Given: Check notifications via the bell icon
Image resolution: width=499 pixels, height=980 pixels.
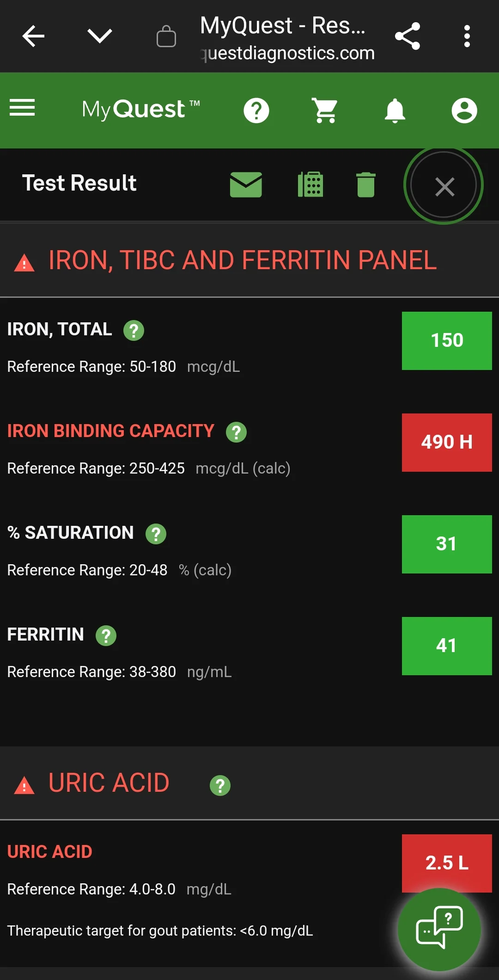Looking at the screenshot, I should [395, 110].
